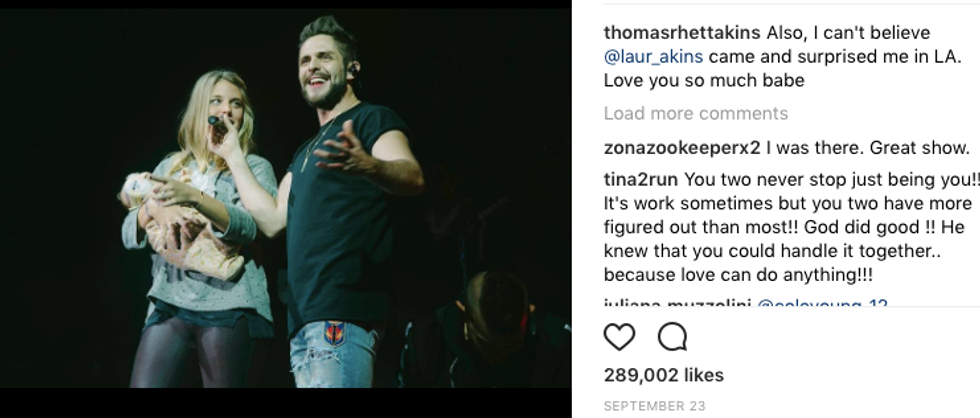The width and height of the screenshot is (980, 418).
Task: Visit tina2run's profile
Action: tap(640, 180)
